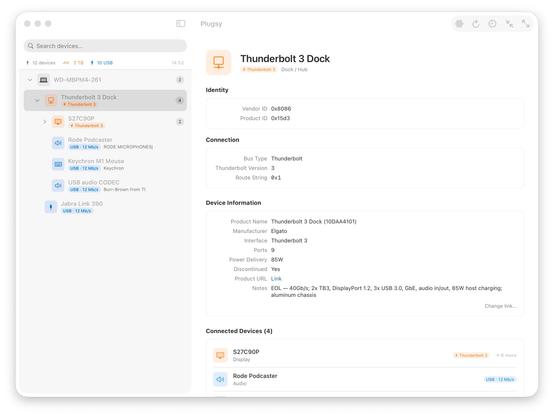Expand the S27C90P display node
Viewport: 554px width, 416px height.
click(45, 122)
